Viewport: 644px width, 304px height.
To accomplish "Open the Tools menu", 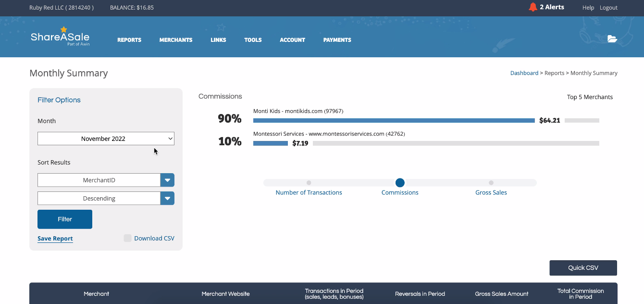I will 253,40.
